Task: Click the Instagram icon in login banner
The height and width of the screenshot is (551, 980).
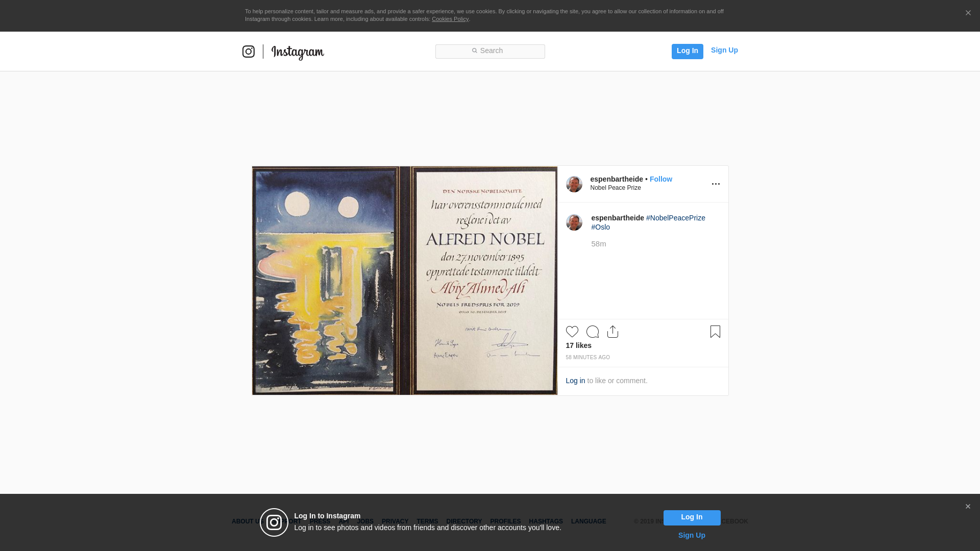Action: pyautogui.click(x=274, y=522)
